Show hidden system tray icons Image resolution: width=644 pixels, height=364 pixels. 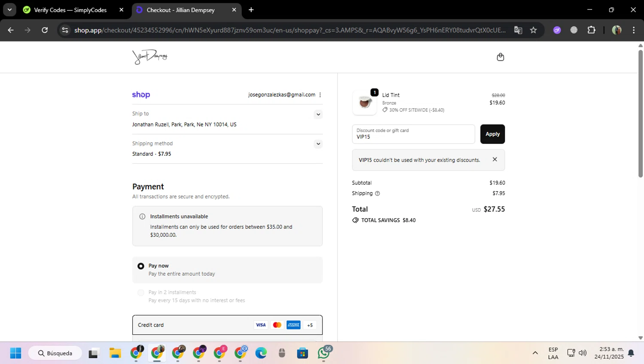[535, 353]
